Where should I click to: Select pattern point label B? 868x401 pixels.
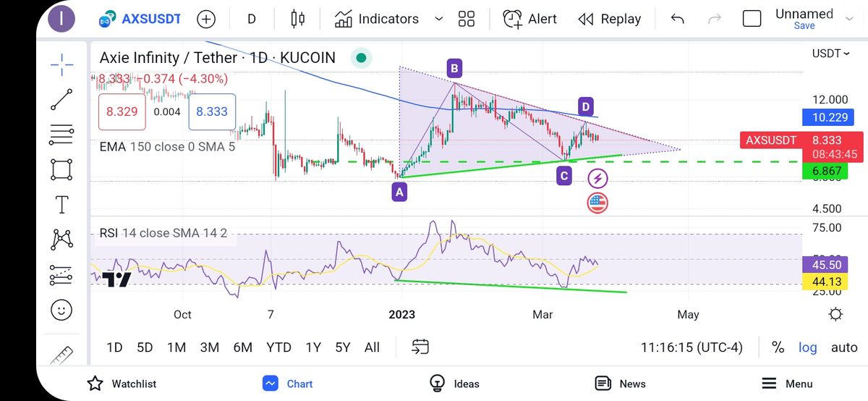pyautogui.click(x=454, y=69)
